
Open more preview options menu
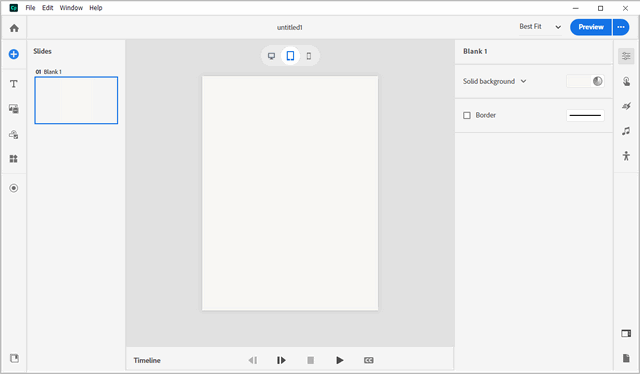[621, 27]
